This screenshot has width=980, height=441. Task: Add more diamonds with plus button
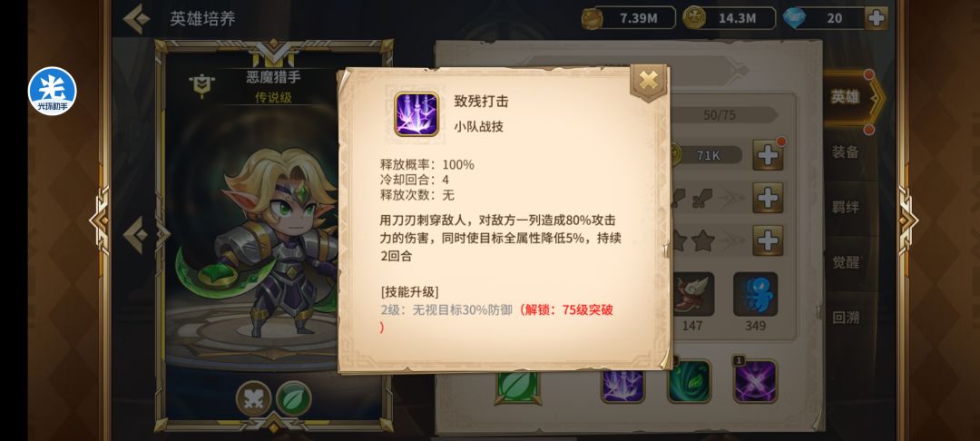pos(876,18)
